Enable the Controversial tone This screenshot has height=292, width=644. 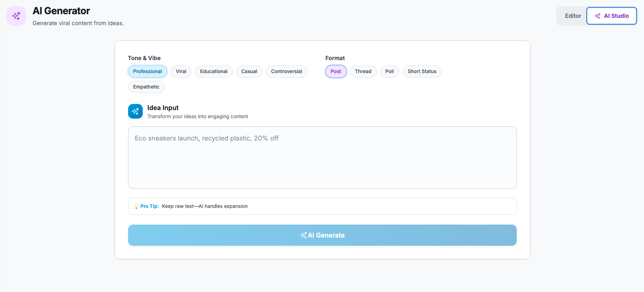coord(286,71)
